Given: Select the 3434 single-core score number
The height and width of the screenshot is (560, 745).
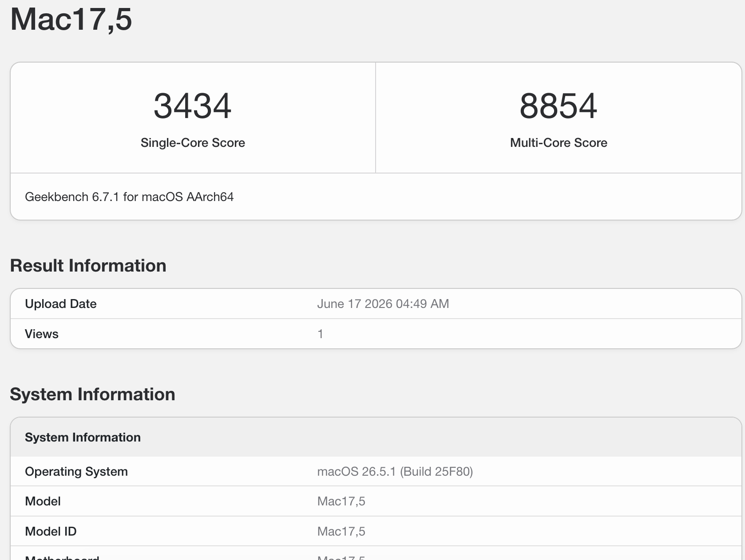Looking at the screenshot, I should point(192,106).
